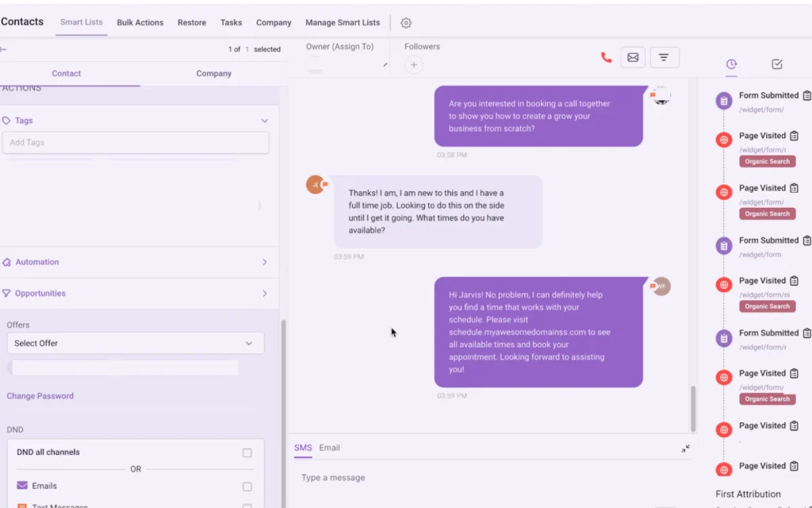Screen dimensions: 812x508
Task: Click the second Form Submitted purple icon
Action: [724, 245]
